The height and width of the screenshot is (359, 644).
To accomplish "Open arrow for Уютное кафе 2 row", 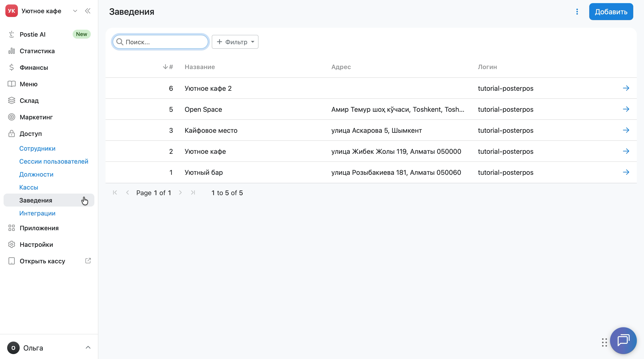I will (626, 88).
